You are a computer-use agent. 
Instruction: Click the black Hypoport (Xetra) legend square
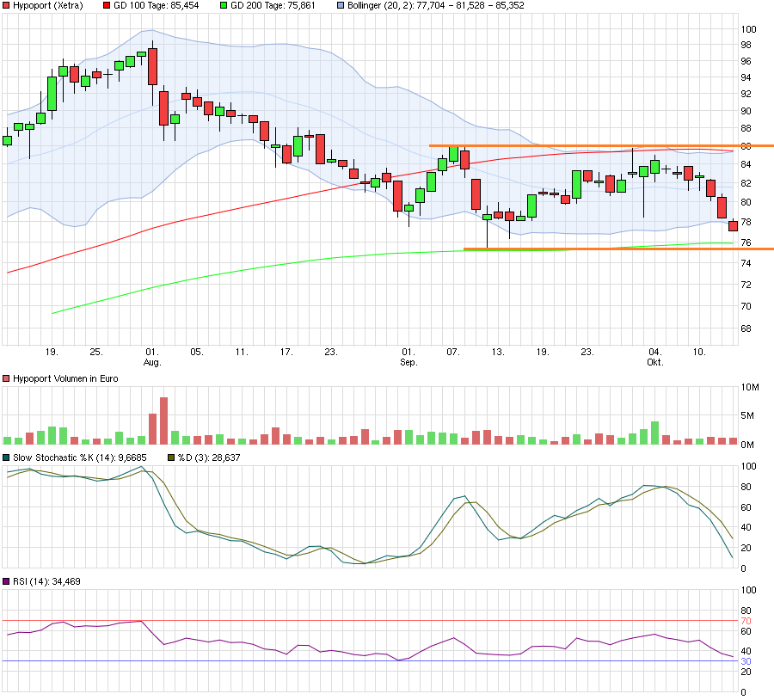tap(7, 5)
